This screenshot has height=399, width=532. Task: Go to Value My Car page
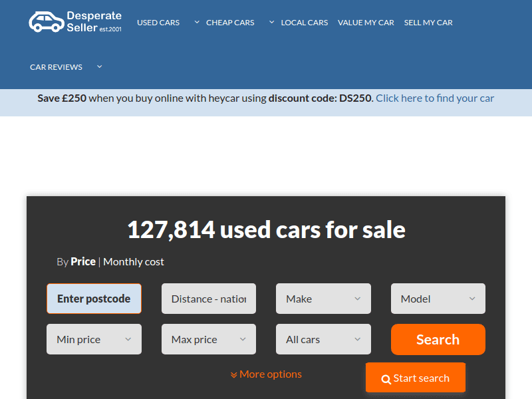tap(366, 23)
